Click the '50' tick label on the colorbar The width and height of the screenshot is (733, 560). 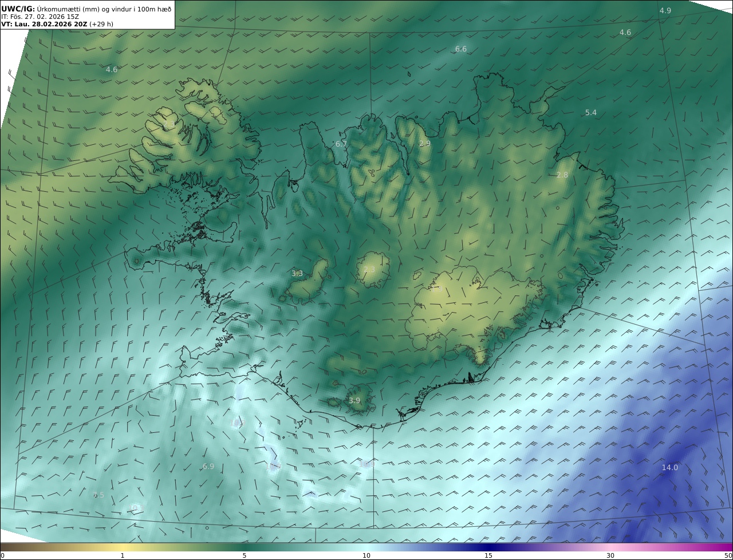pyautogui.click(x=728, y=555)
